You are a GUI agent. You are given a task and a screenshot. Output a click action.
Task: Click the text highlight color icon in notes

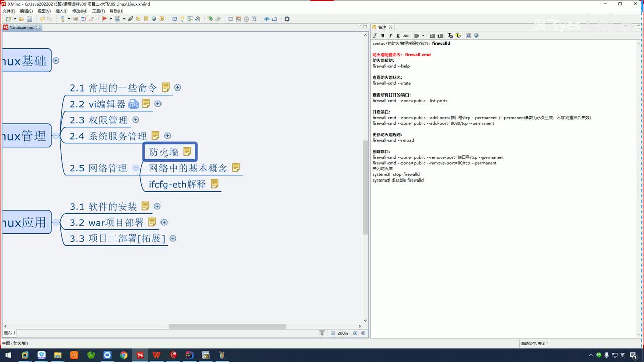tap(458, 36)
